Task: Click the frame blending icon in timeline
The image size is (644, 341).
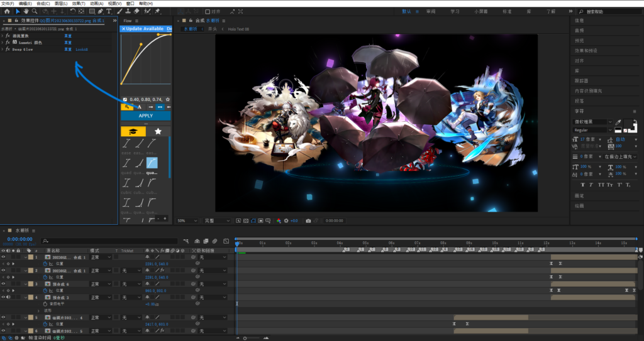Action: (x=206, y=241)
